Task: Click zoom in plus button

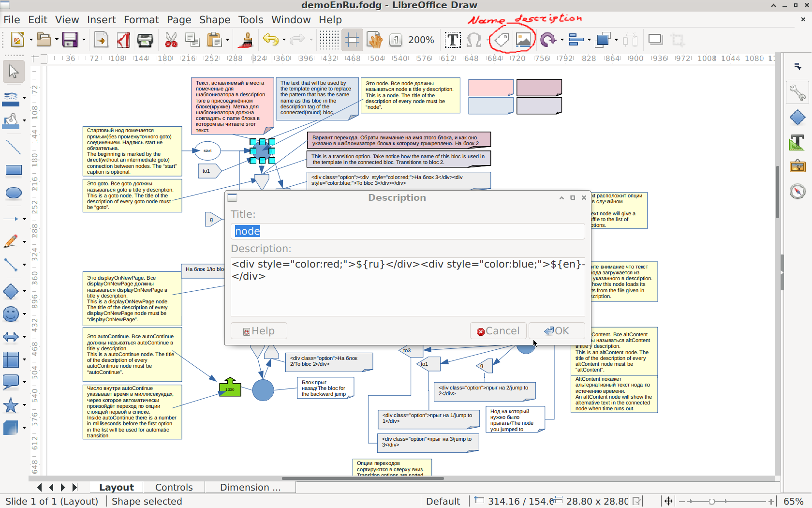Action: pos(771,501)
